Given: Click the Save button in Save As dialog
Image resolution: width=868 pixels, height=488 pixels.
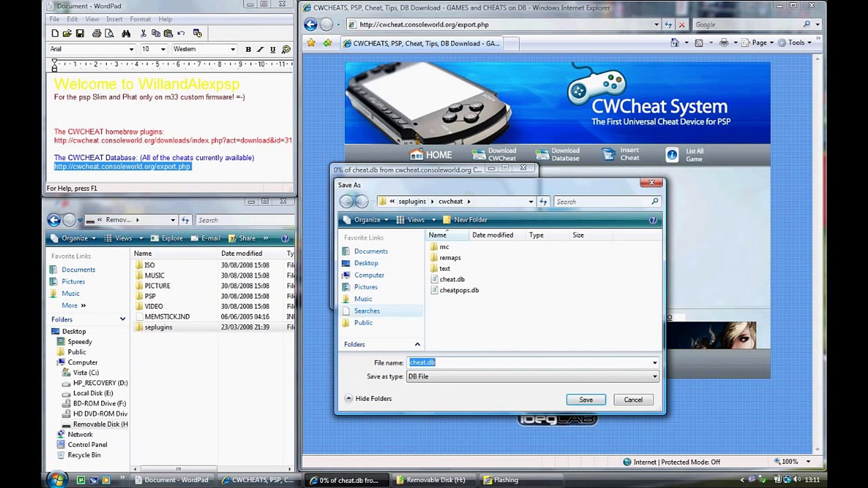Looking at the screenshot, I should click(586, 399).
